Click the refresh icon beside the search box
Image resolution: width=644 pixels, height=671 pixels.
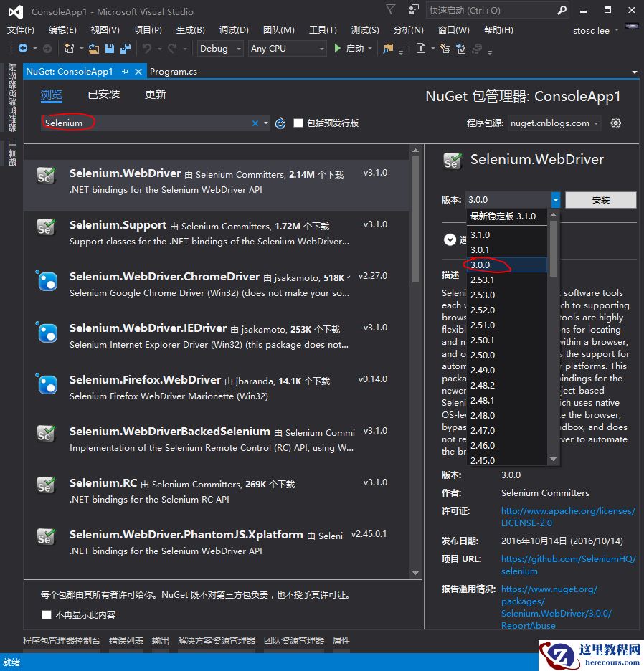pos(280,123)
